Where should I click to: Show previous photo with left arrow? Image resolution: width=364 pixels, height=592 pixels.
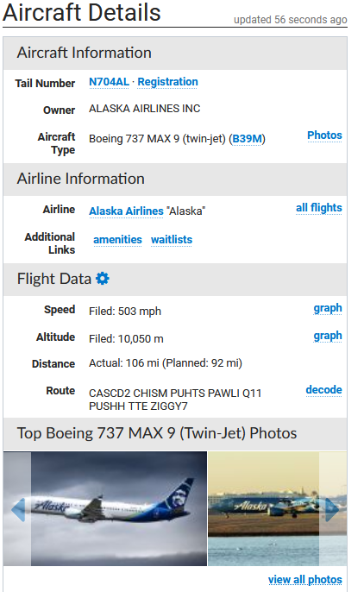point(17,509)
